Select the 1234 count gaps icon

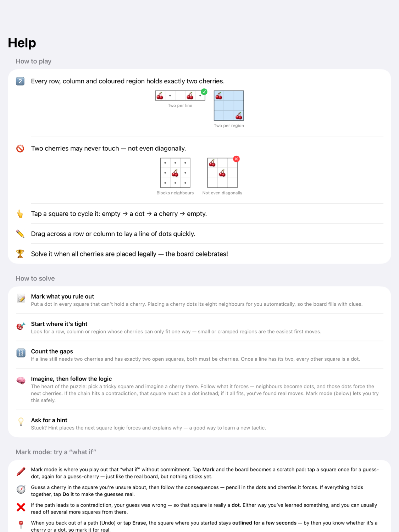pyautogui.click(x=21, y=353)
